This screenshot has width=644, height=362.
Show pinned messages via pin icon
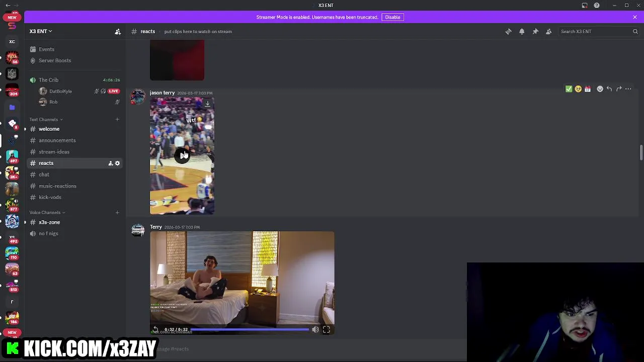click(x=535, y=31)
